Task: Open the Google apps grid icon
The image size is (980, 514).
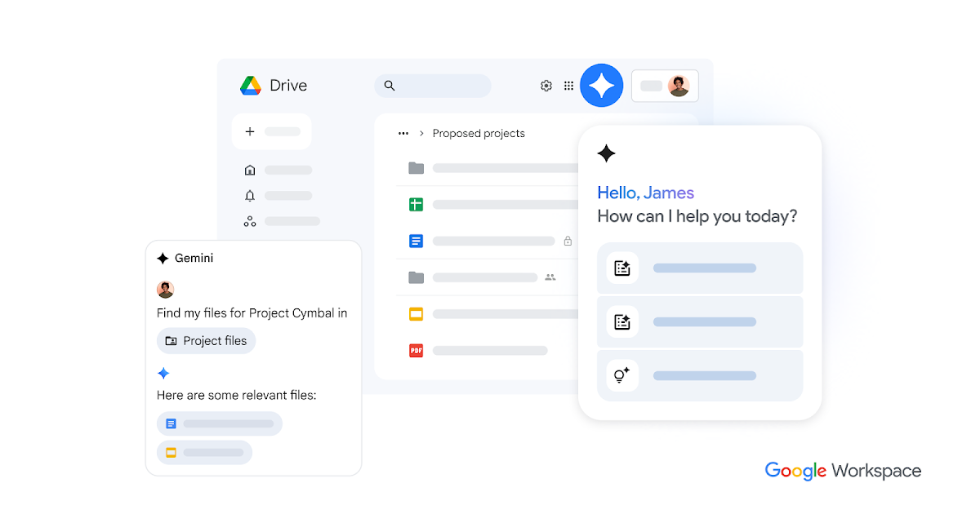Action: point(569,86)
